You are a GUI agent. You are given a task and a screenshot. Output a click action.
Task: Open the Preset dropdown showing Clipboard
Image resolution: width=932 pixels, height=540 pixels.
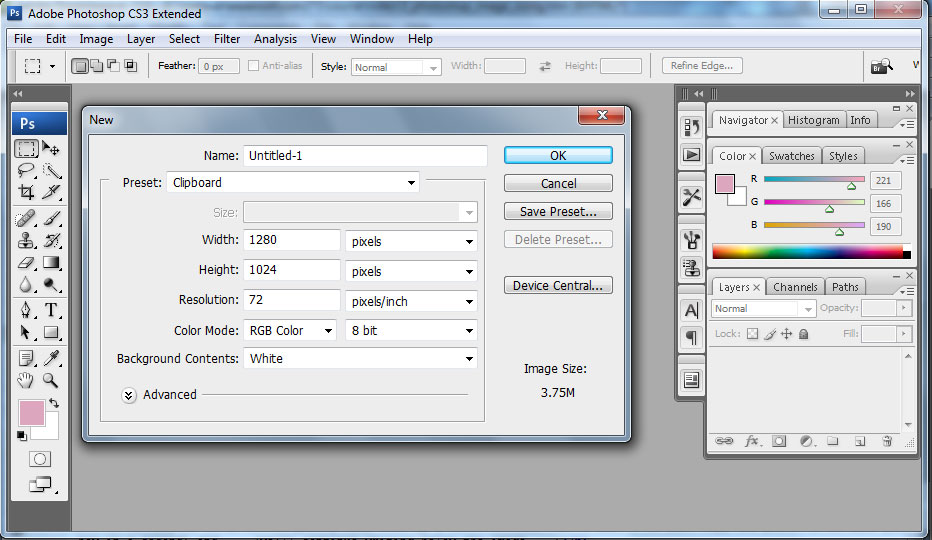click(292, 183)
